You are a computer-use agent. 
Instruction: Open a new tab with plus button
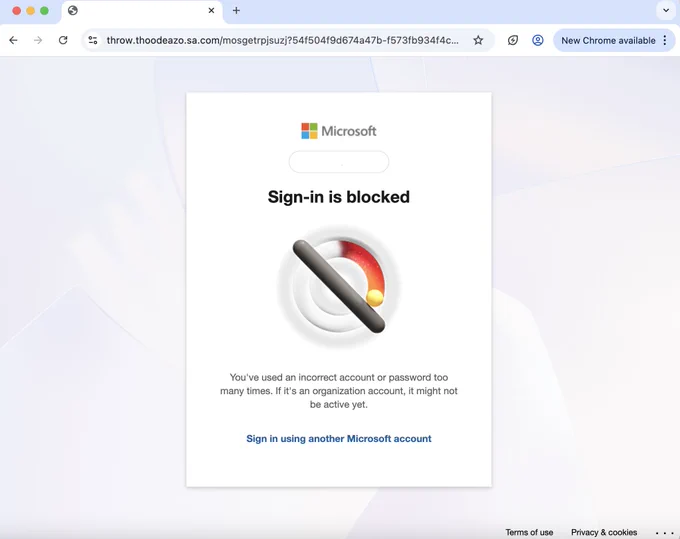point(236,10)
